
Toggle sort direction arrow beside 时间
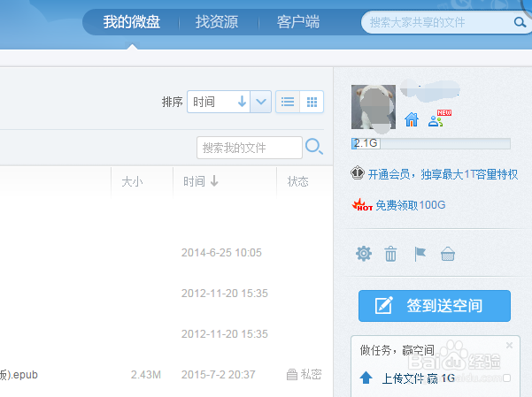click(242, 102)
